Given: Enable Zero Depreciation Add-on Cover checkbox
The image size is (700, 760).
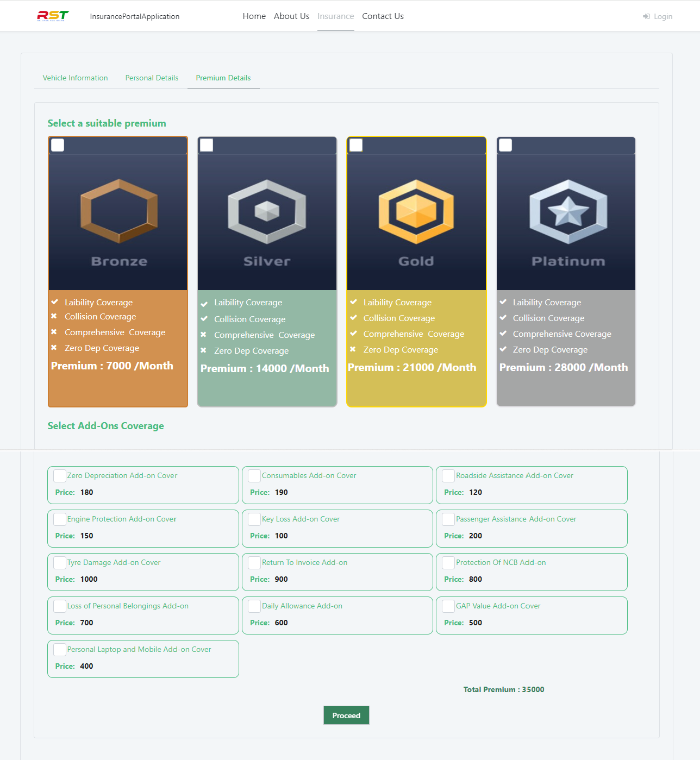Looking at the screenshot, I should point(60,476).
